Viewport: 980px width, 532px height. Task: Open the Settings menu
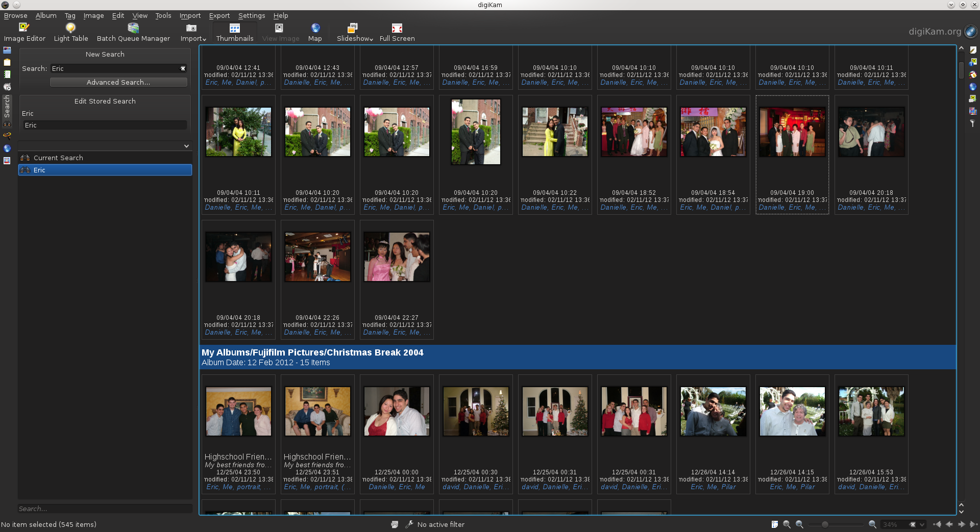point(252,15)
